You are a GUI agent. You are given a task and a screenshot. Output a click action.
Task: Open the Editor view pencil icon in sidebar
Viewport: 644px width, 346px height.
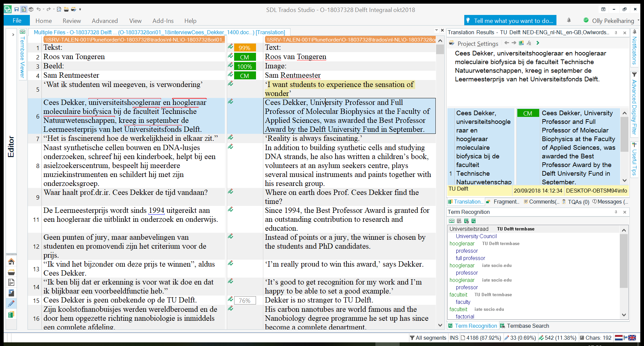coord(11,303)
